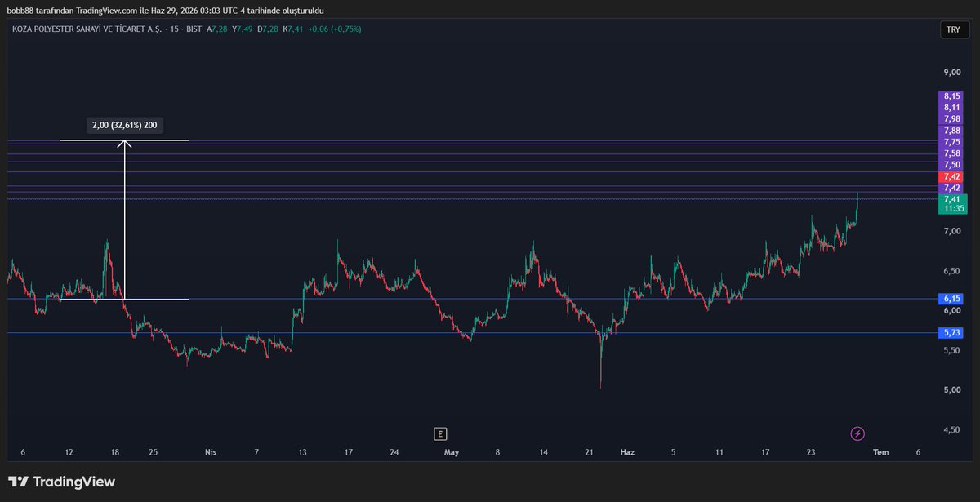Click the blue 6,15 level label
Viewport: 980px width, 502px height.
[x=952, y=299]
